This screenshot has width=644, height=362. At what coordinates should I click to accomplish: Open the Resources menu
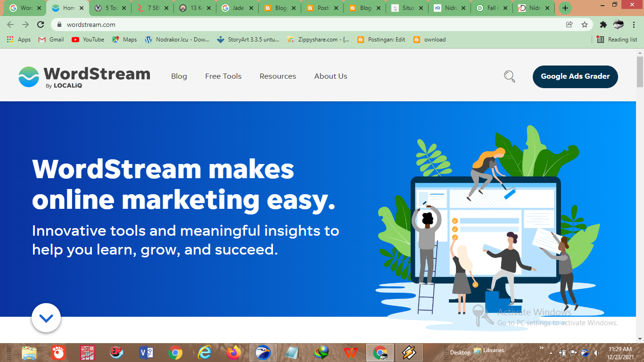[278, 76]
